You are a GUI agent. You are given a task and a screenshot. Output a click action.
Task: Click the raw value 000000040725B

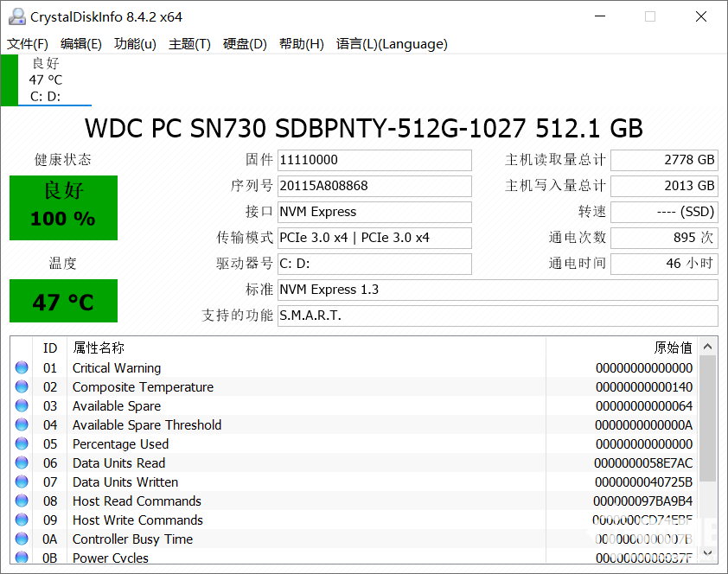(x=643, y=482)
